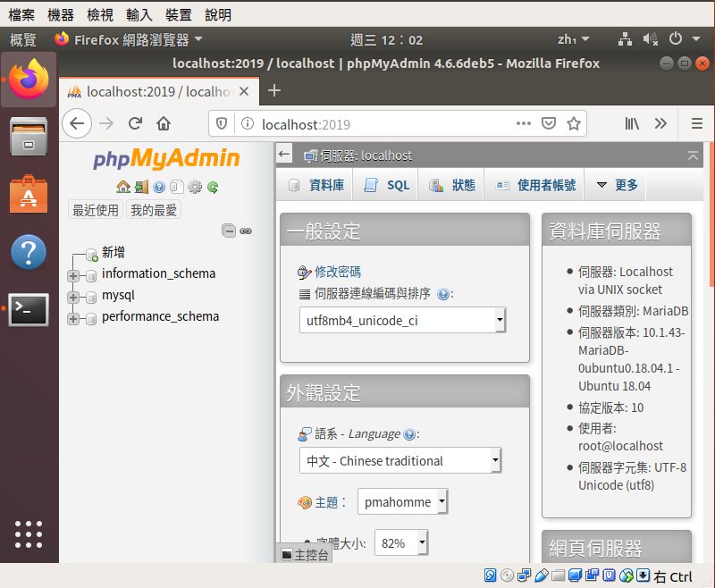This screenshot has height=588, width=715.
Task: Expand the performance_schema database node
Action: pyautogui.click(x=73, y=319)
